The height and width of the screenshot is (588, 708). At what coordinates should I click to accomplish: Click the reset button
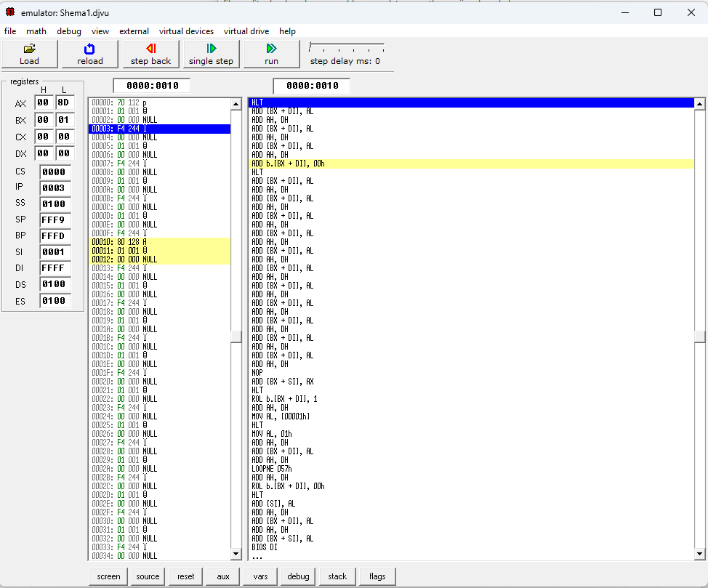coord(185,576)
